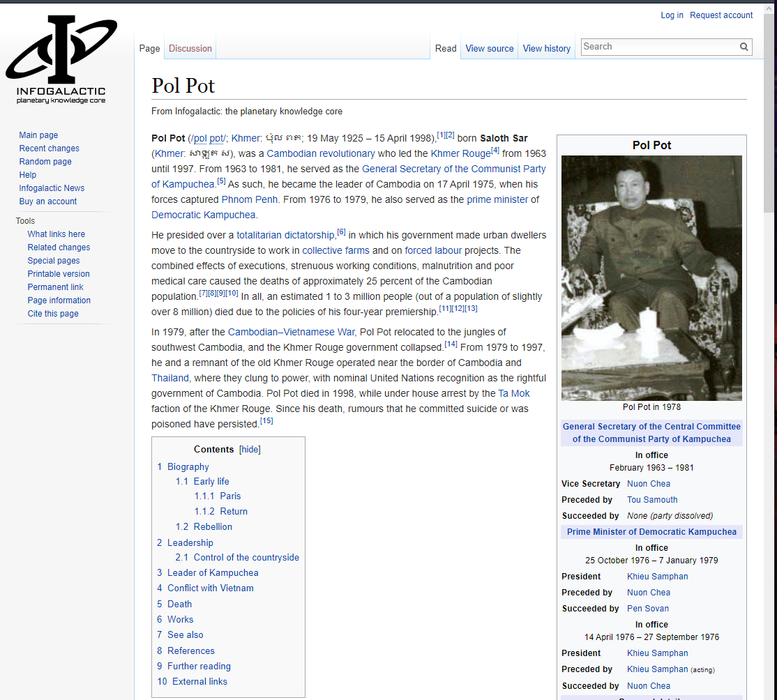Viewport: 777px width, 700px height.
Task: Open Recent changes in sidebar
Action: click(x=49, y=149)
